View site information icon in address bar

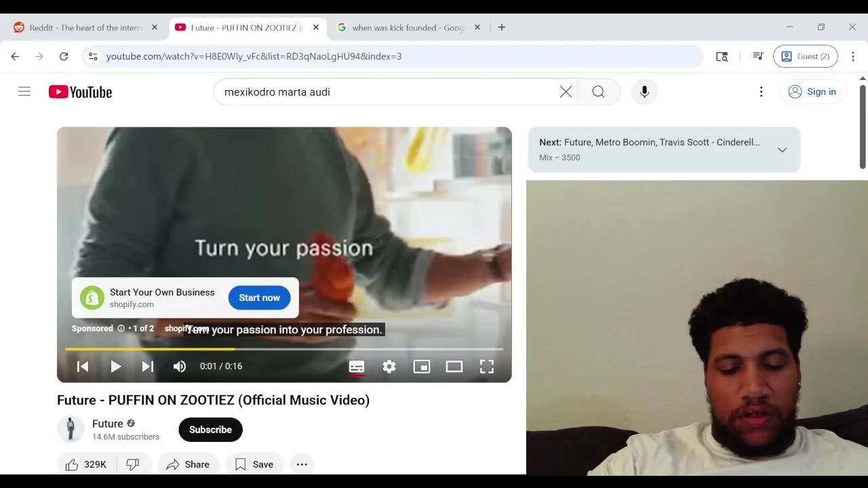point(93,56)
